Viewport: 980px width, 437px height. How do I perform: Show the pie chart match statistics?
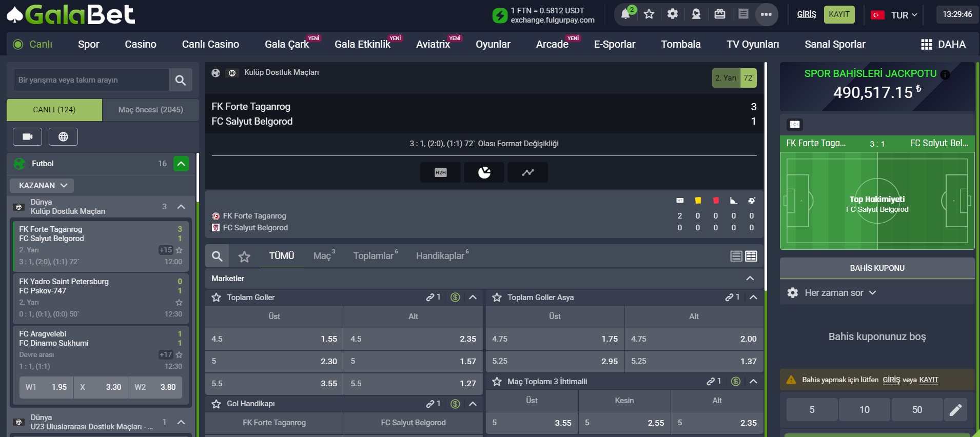coord(484,172)
